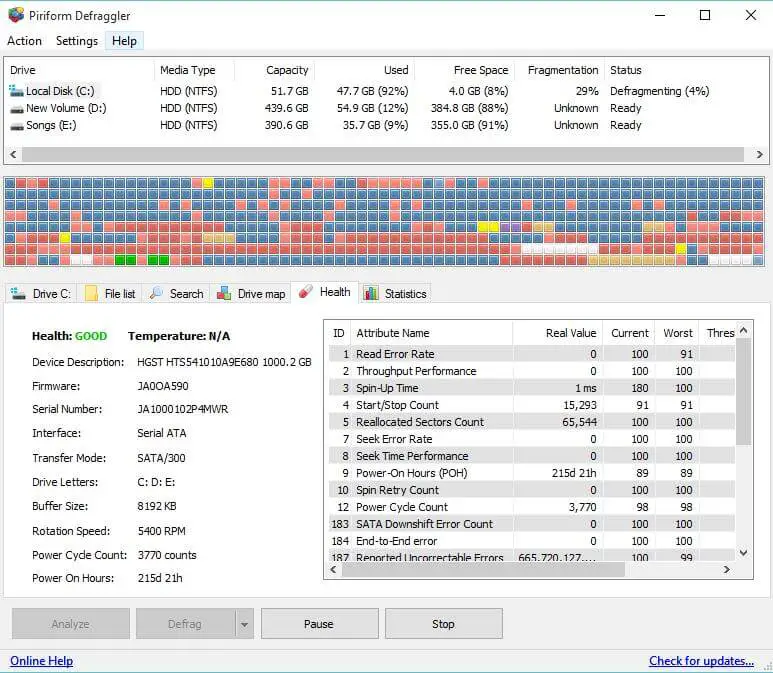Click the Media Type column header
This screenshot has width=773, height=673.
pyautogui.click(x=194, y=70)
